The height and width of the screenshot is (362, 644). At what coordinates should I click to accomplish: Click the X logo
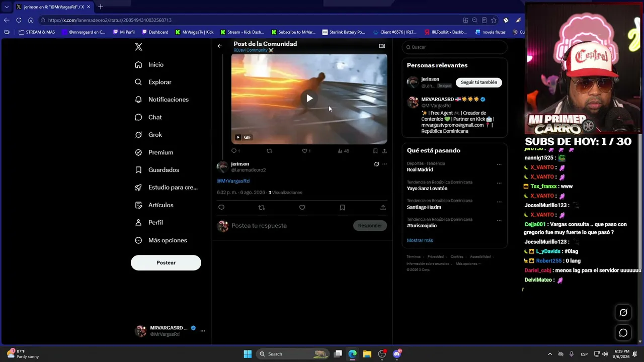click(139, 47)
